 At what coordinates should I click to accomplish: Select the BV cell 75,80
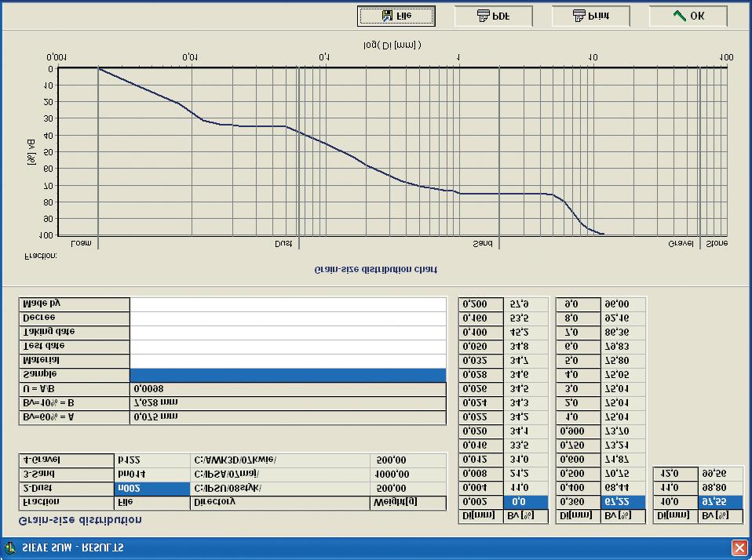pyautogui.click(x=623, y=361)
